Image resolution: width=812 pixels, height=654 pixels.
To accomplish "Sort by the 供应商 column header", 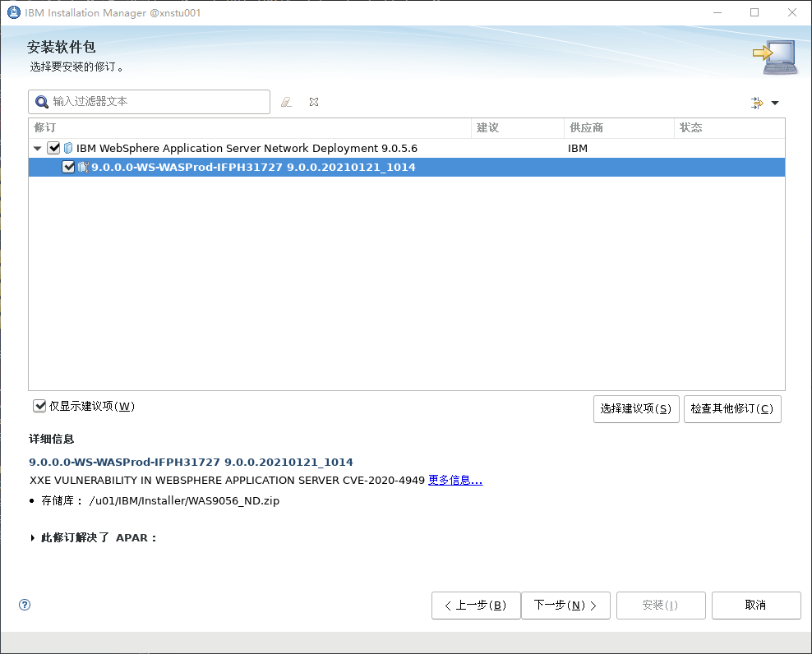I will click(x=619, y=128).
